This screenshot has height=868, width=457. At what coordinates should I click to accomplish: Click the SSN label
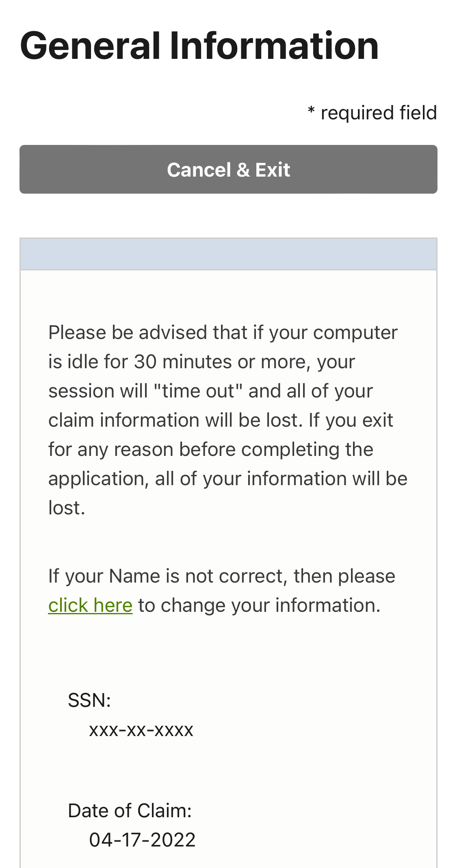click(89, 700)
